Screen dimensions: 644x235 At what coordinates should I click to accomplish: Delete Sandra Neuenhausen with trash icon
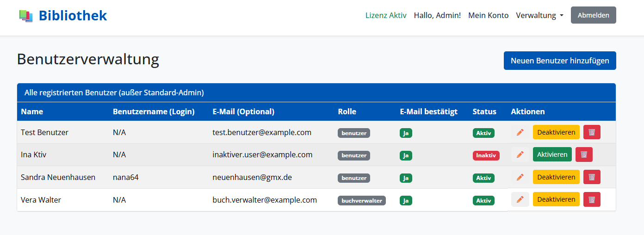click(x=592, y=177)
